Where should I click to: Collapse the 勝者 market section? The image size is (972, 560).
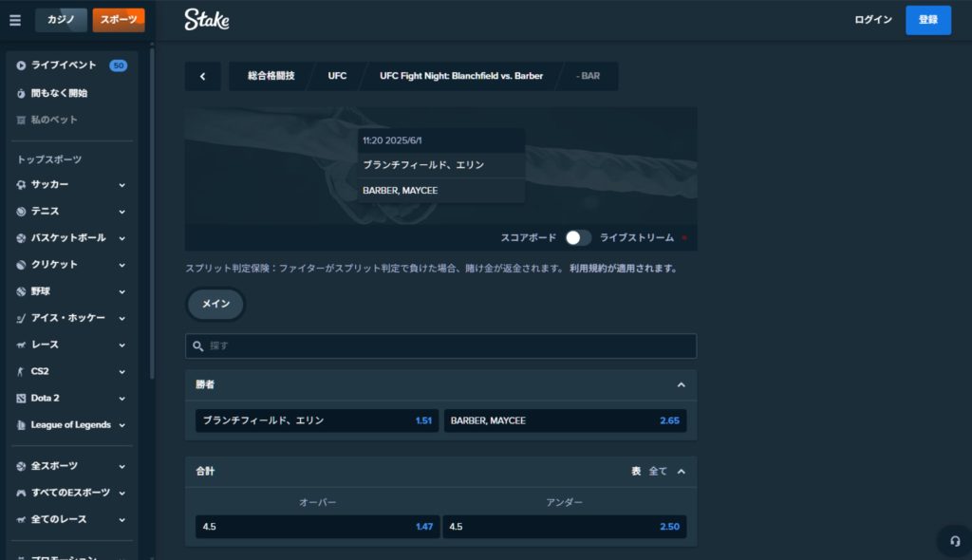click(x=682, y=385)
